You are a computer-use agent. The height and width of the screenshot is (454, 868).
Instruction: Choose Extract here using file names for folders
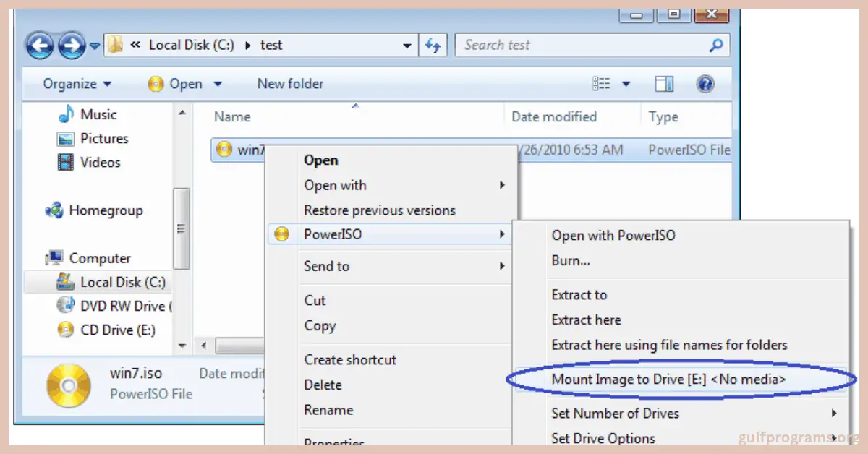click(669, 345)
